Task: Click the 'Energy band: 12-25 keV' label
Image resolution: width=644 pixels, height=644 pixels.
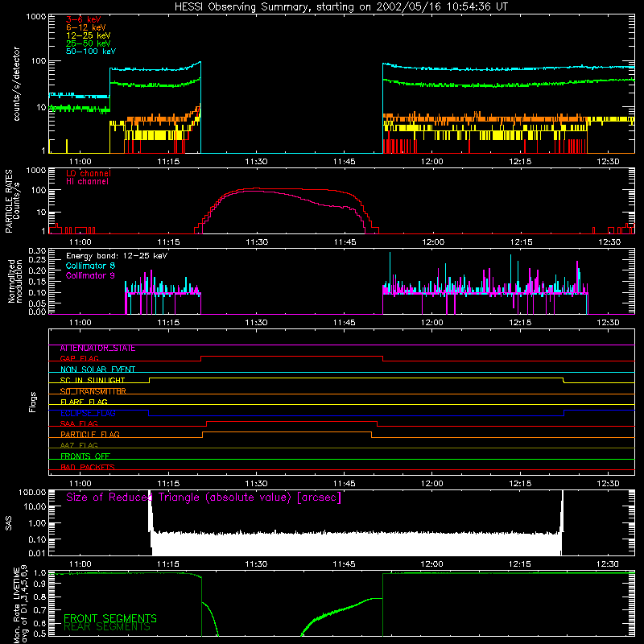Action: [x=117, y=256]
